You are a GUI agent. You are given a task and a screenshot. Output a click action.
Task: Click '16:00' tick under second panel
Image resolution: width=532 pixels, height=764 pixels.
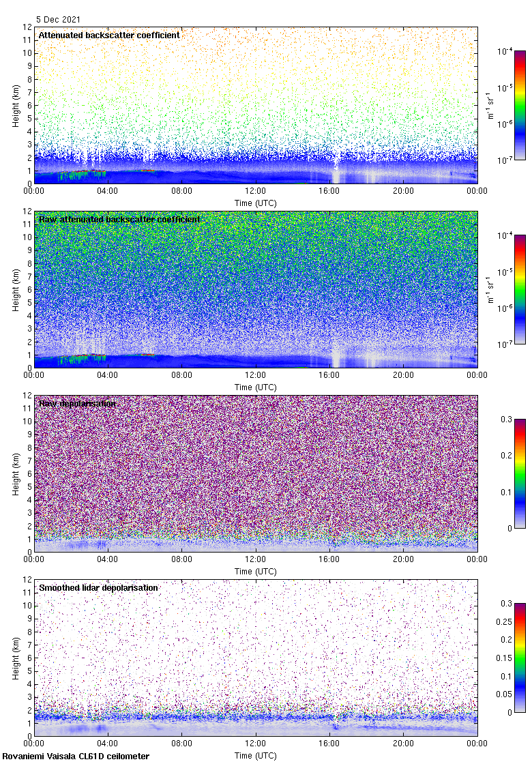(329, 375)
